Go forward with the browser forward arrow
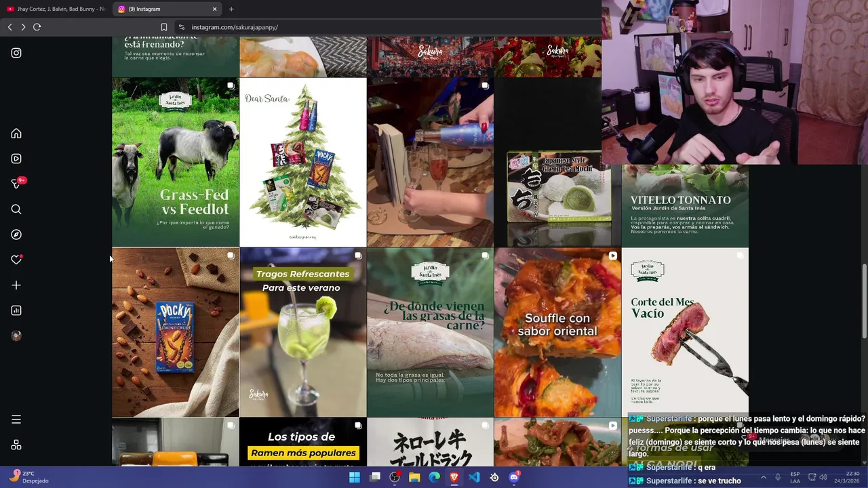Image resolution: width=868 pixels, height=488 pixels. 23,27
